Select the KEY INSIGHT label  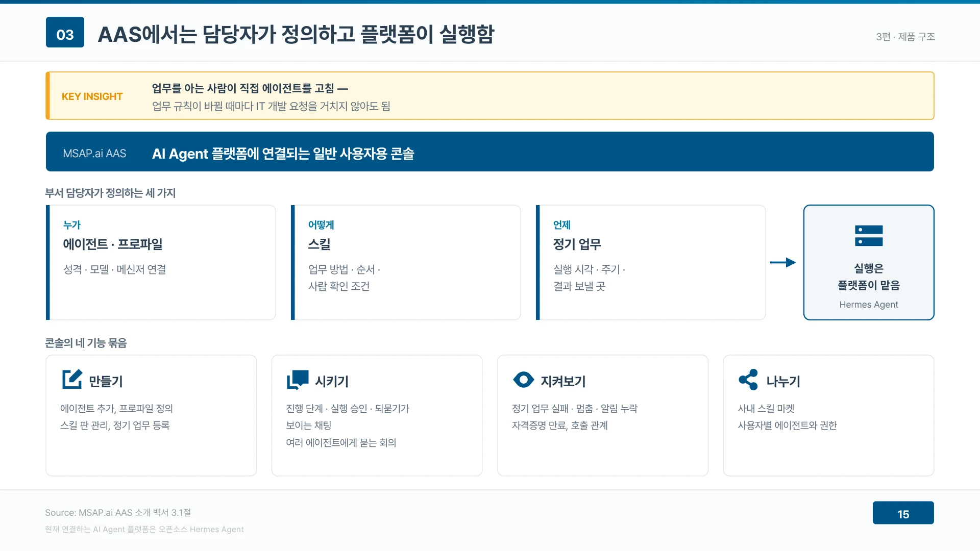click(x=92, y=96)
